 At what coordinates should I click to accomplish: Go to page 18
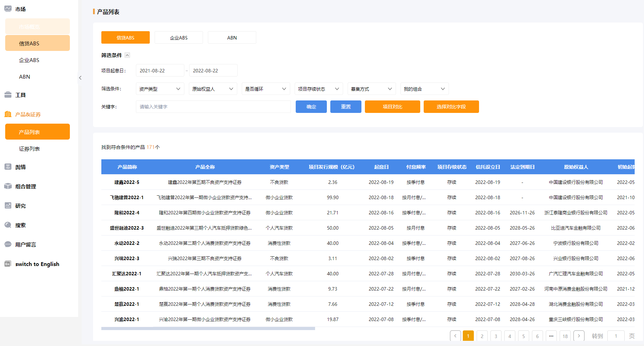pyautogui.click(x=565, y=336)
